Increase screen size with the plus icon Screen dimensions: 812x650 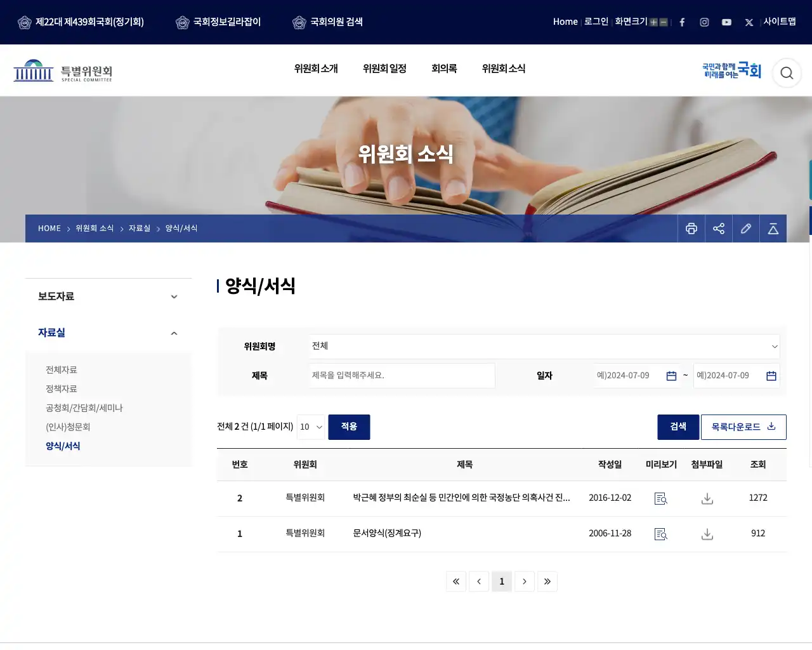pos(653,22)
